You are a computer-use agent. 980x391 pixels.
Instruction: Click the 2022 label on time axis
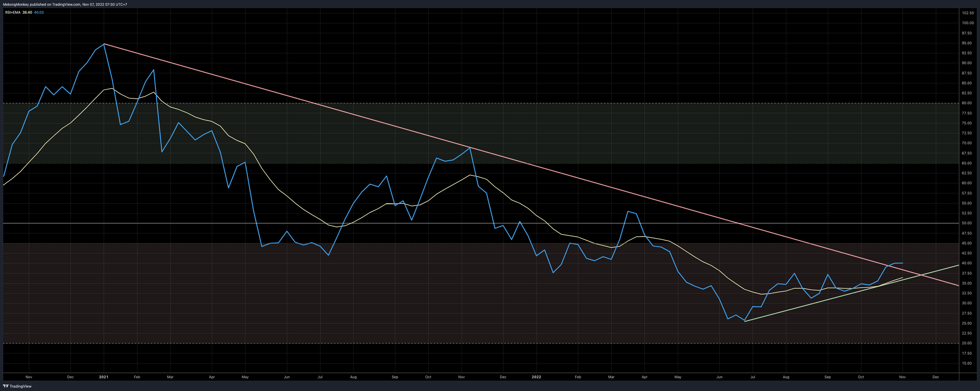point(537,377)
